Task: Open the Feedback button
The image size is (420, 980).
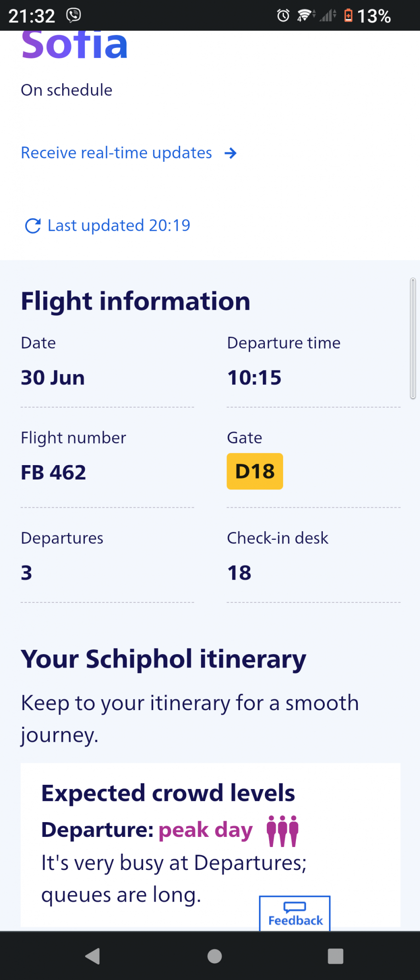Action: (295, 914)
